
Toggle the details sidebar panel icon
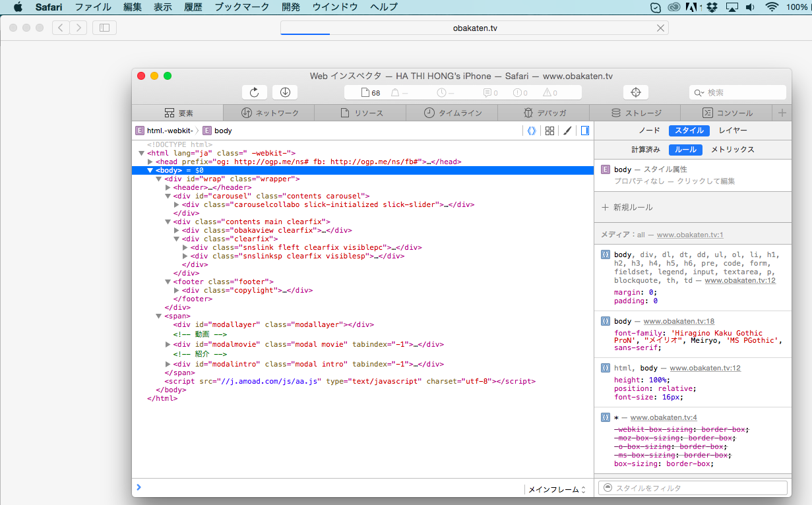pos(584,131)
